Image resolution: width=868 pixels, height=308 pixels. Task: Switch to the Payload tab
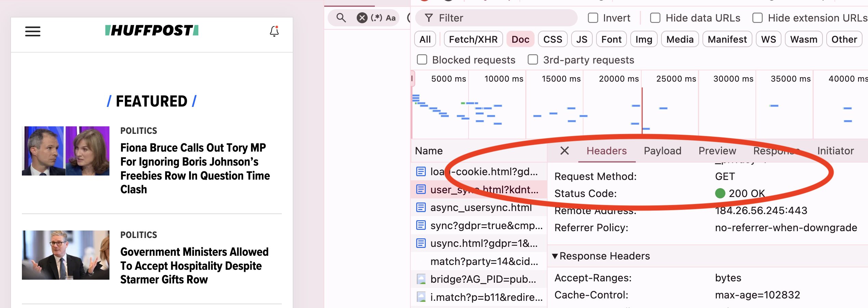pos(662,151)
